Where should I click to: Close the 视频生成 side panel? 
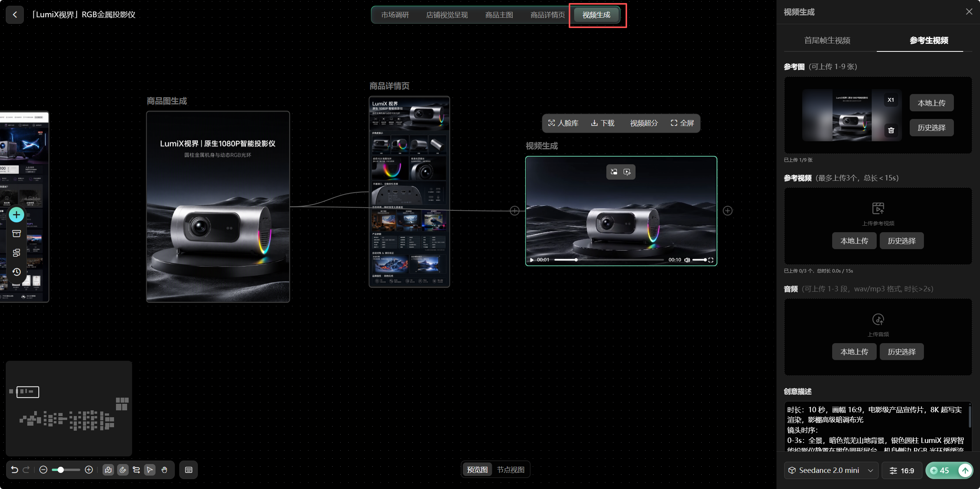pos(969,12)
